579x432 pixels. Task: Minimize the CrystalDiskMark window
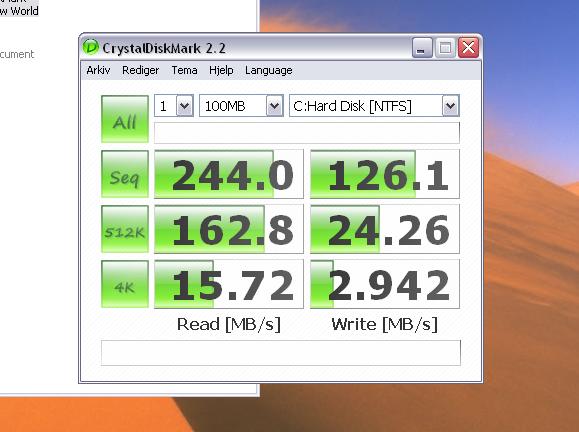click(x=422, y=47)
